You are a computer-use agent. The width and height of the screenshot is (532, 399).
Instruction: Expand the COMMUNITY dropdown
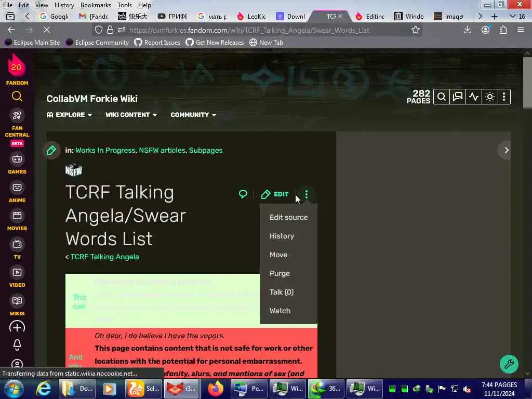pyautogui.click(x=193, y=115)
